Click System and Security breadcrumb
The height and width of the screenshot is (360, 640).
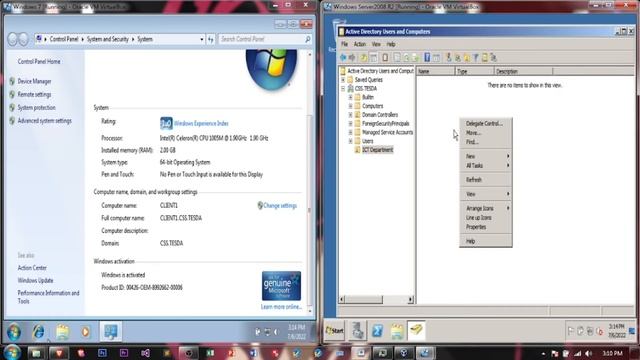107,39
